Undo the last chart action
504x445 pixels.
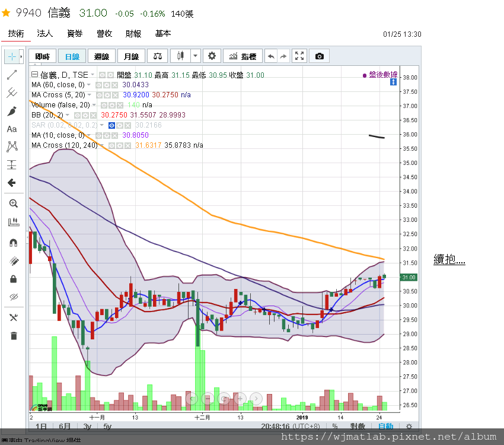(271, 56)
